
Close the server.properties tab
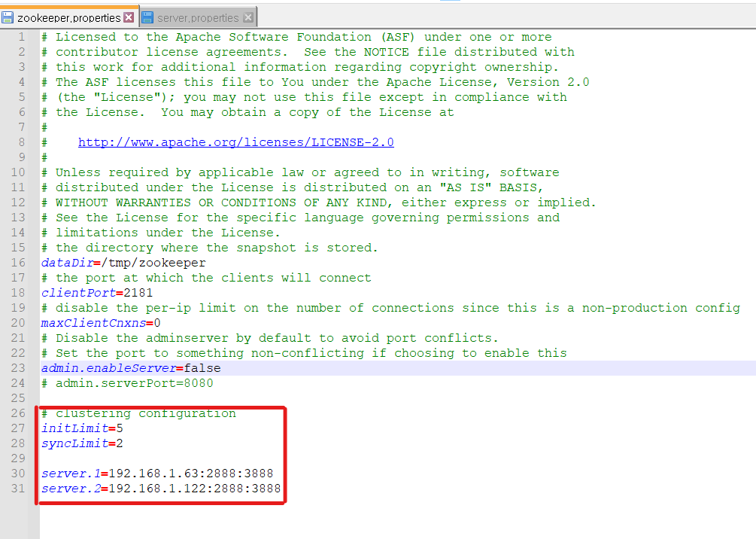point(249,17)
